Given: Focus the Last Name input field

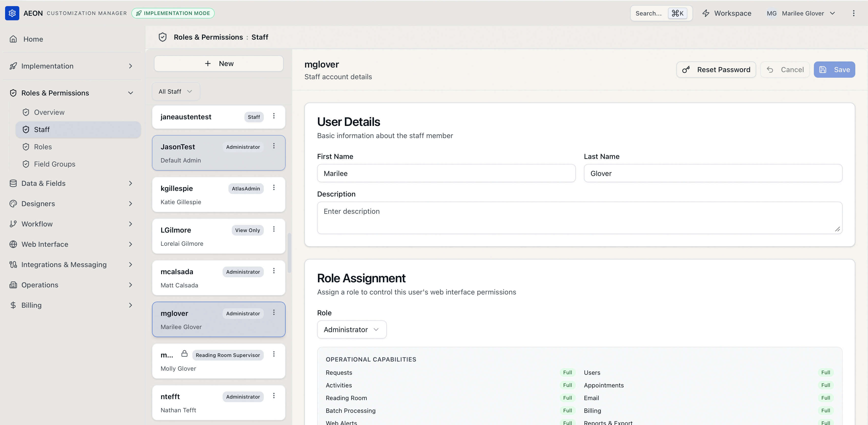Looking at the screenshot, I should 713,173.
